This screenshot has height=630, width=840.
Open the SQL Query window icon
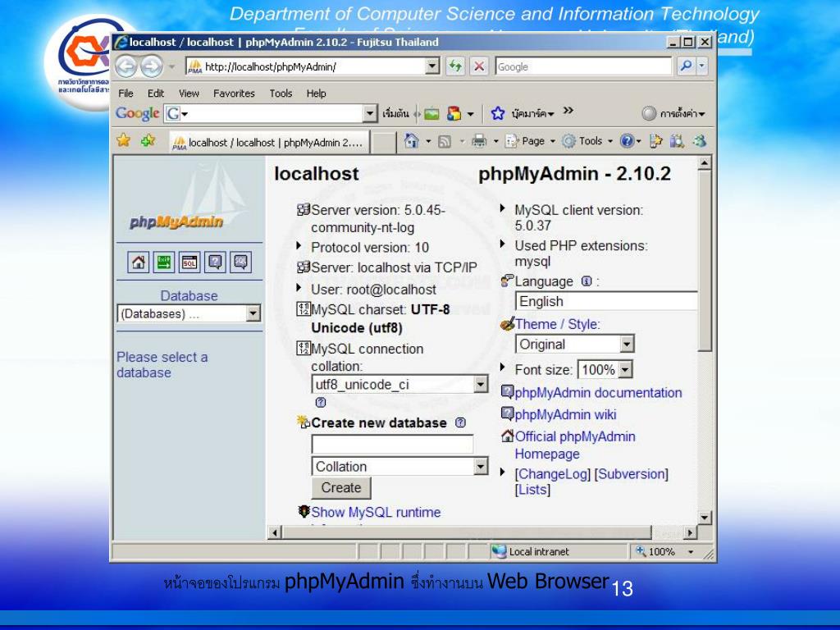pos(189,262)
